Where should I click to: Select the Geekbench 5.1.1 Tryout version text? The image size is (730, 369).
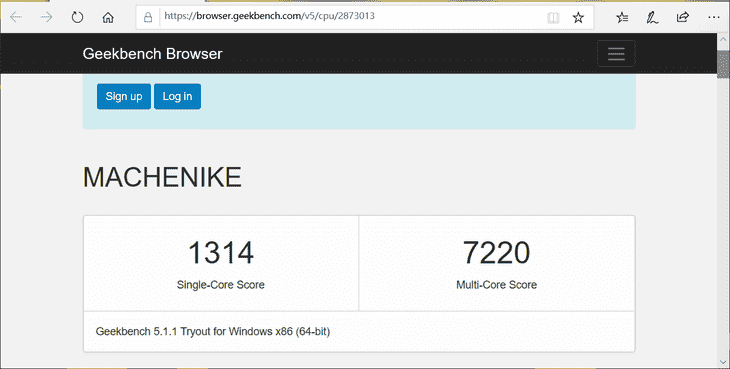pyautogui.click(x=213, y=332)
